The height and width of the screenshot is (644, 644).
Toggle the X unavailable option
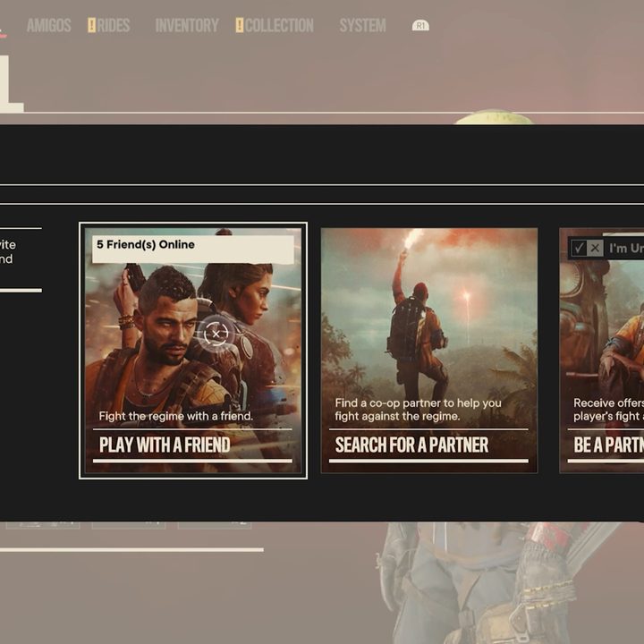click(x=595, y=248)
